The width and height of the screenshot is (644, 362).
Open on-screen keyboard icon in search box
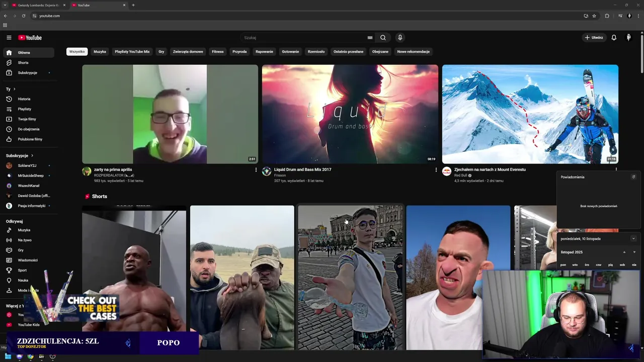(370, 38)
